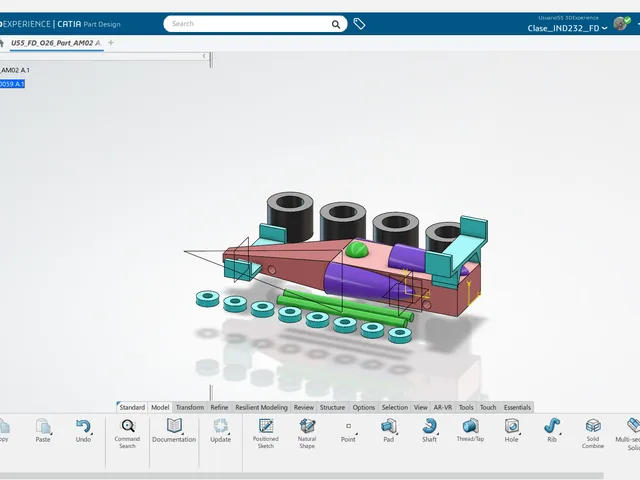The image size is (640, 480).
Task: Open the Undo history dropdown arrow
Action: coord(91,434)
